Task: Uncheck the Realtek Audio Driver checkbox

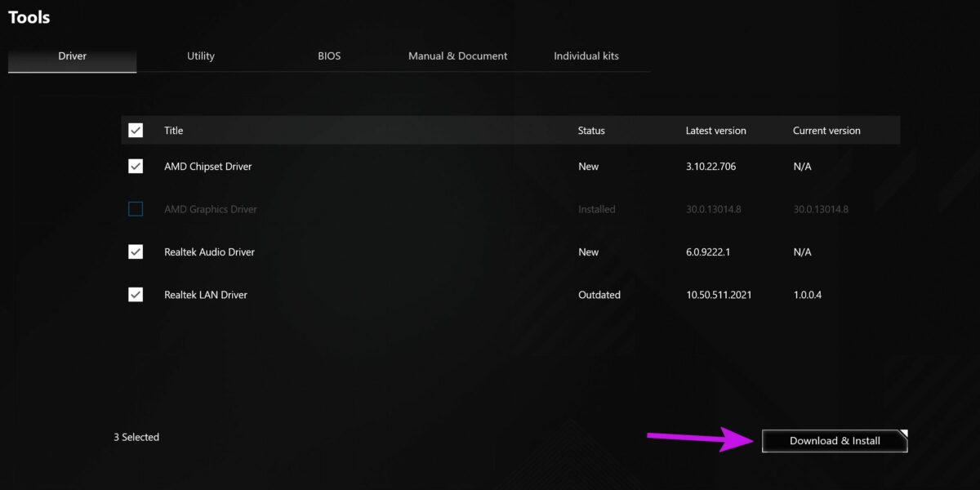Action: pyautogui.click(x=136, y=252)
